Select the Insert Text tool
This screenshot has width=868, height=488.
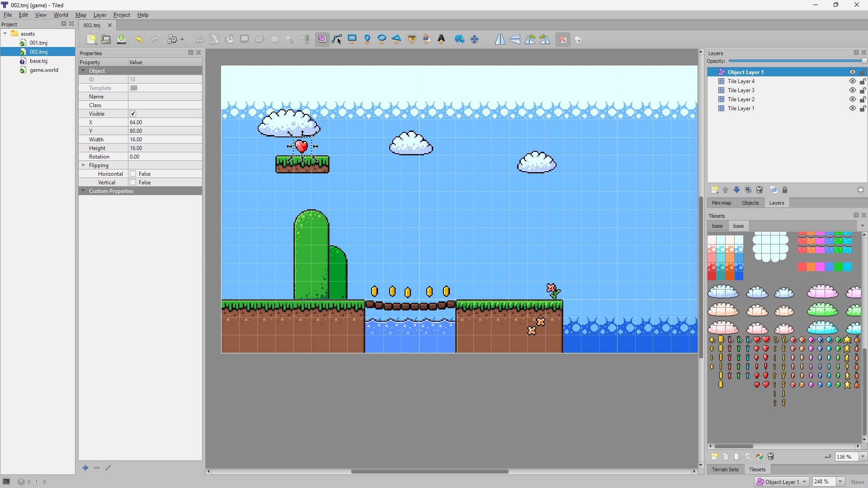click(441, 39)
